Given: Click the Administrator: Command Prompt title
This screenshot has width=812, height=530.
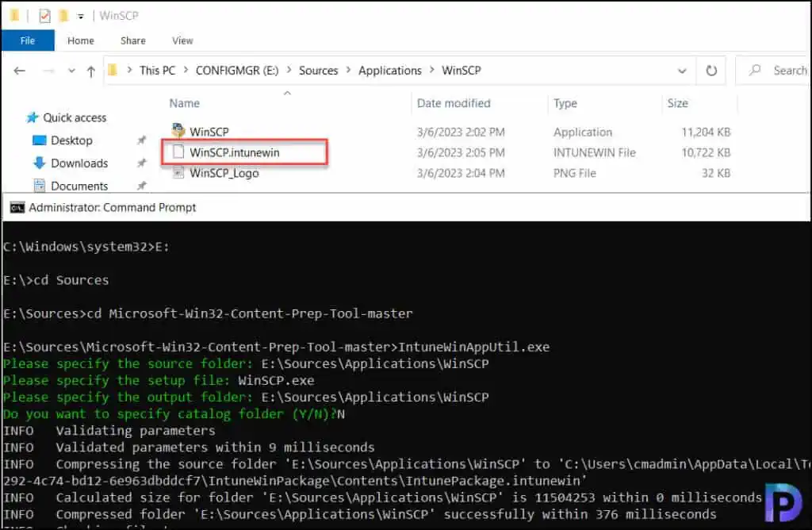Looking at the screenshot, I should pyautogui.click(x=113, y=208).
